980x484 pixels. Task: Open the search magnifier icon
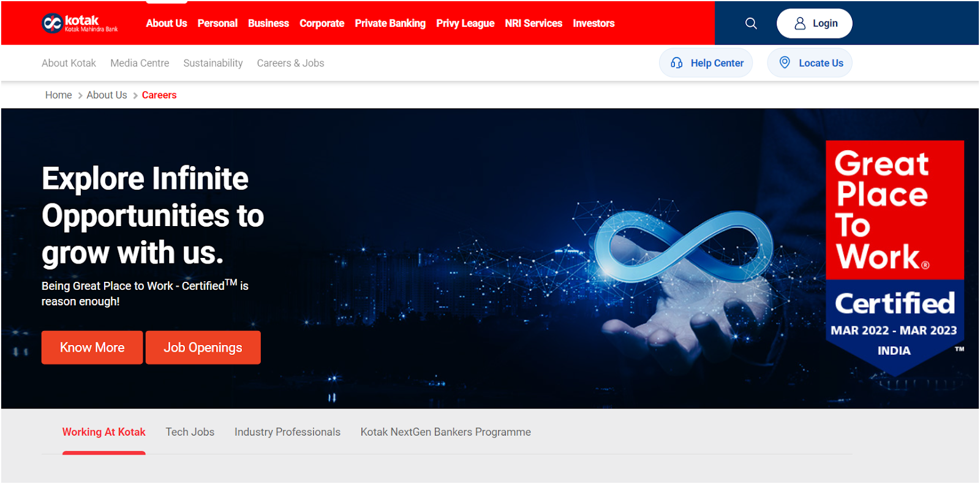click(751, 23)
